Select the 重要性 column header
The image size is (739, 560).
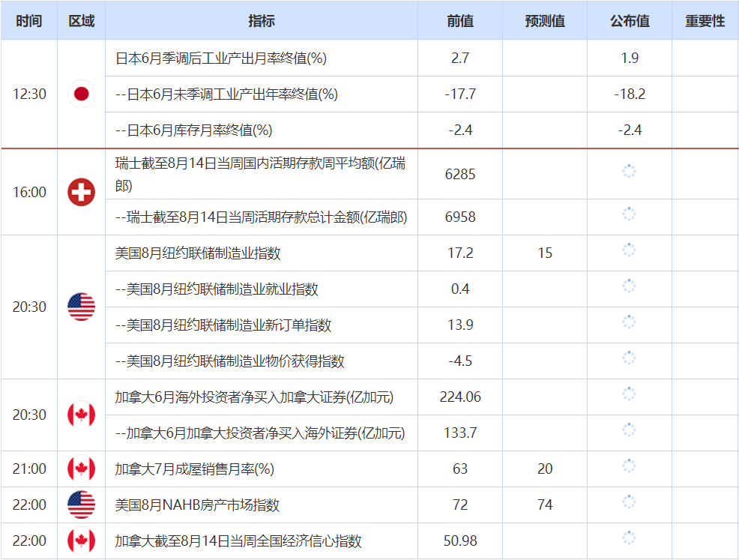[x=705, y=21]
